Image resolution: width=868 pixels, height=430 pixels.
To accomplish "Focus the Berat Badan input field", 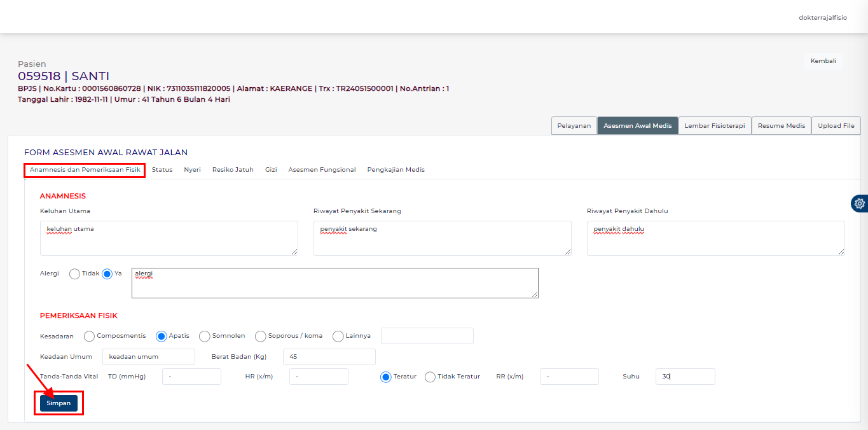I will [329, 357].
